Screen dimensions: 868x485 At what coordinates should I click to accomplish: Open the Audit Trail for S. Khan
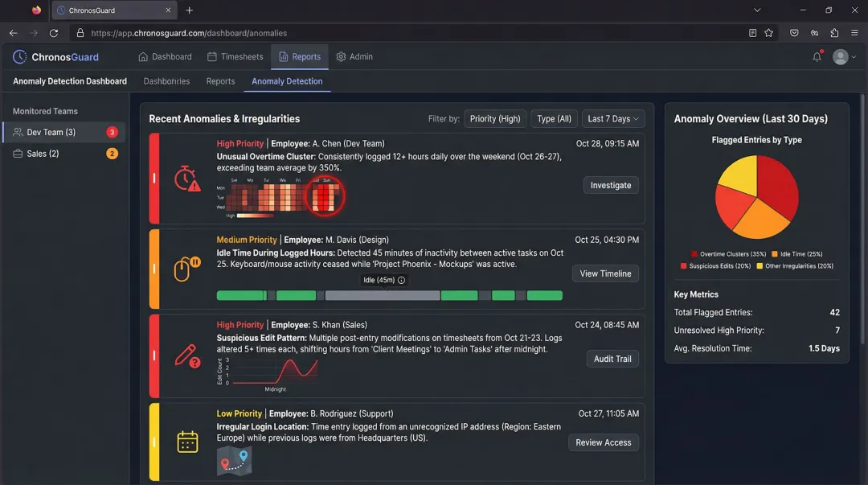(612, 359)
